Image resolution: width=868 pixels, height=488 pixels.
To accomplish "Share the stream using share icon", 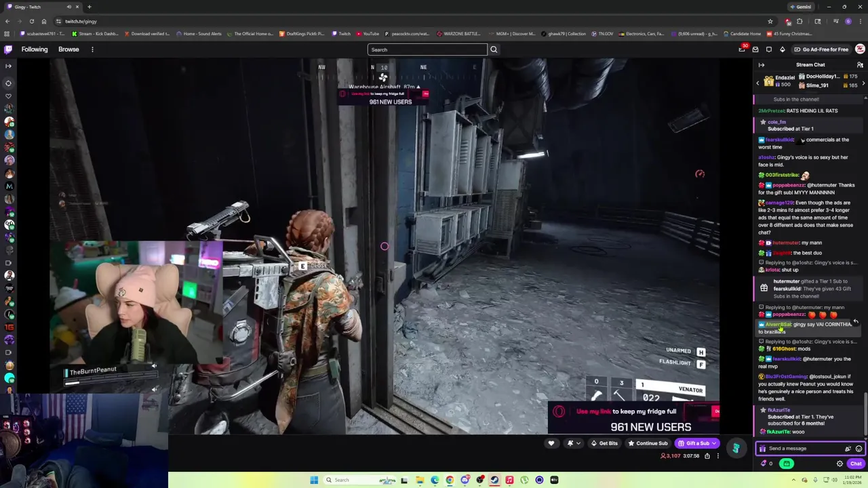I will click(x=707, y=456).
